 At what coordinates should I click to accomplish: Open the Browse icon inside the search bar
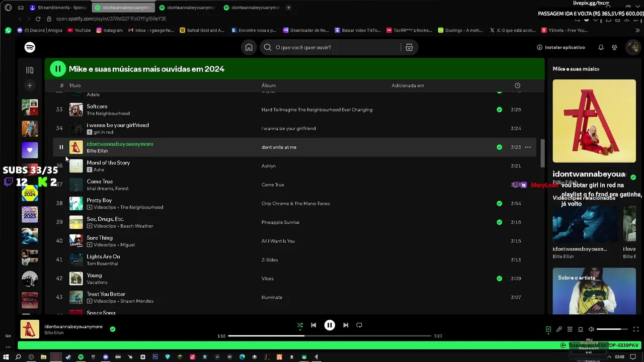(x=409, y=47)
